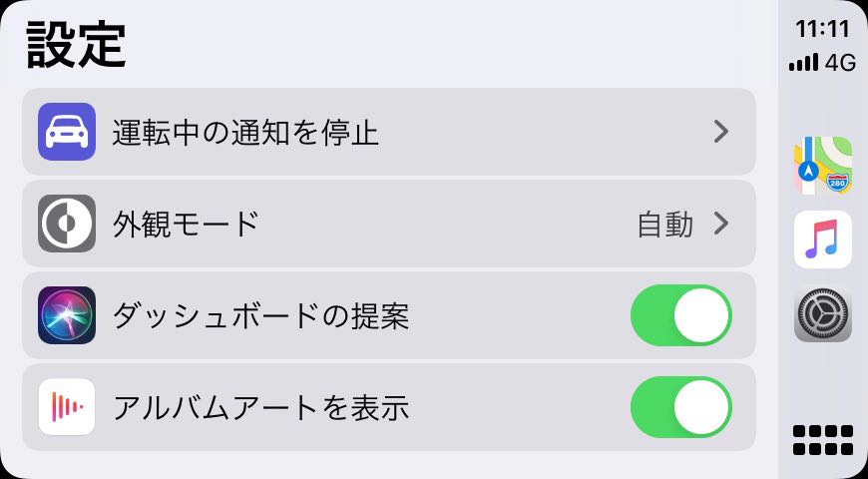Click the Siri icon beside ダッシュボードの提案

pos(67,315)
